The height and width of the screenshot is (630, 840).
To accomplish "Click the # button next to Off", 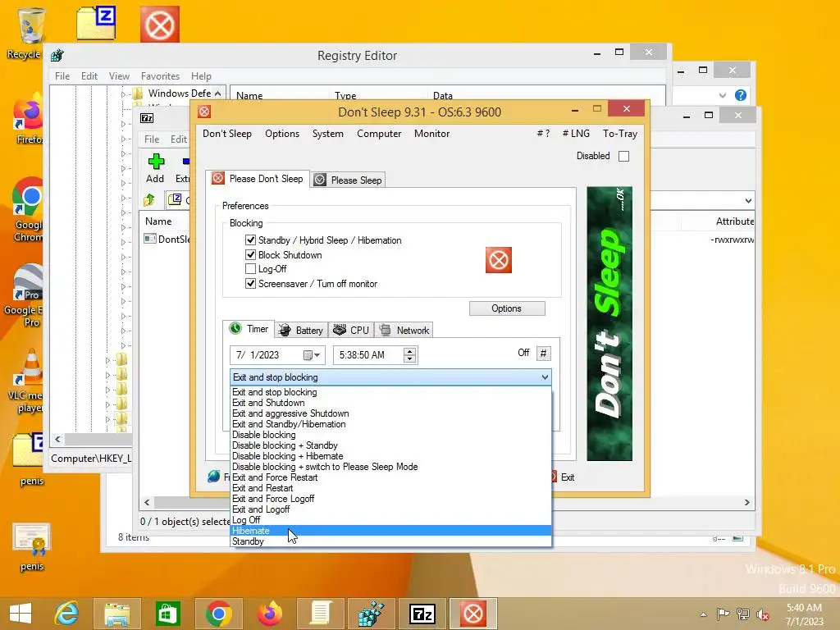I will coord(543,353).
